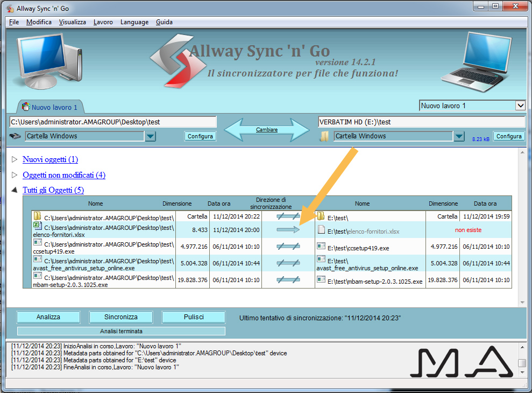Click the Cambiare direction link
Viewport: 532px width, 393px height.
click(267, 129)
